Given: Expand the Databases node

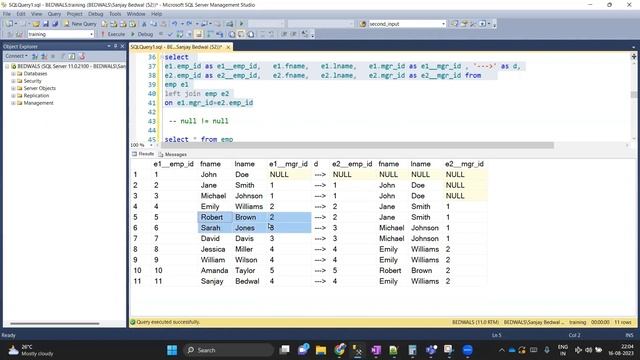Looking at the screenshot, I should 13,74.
